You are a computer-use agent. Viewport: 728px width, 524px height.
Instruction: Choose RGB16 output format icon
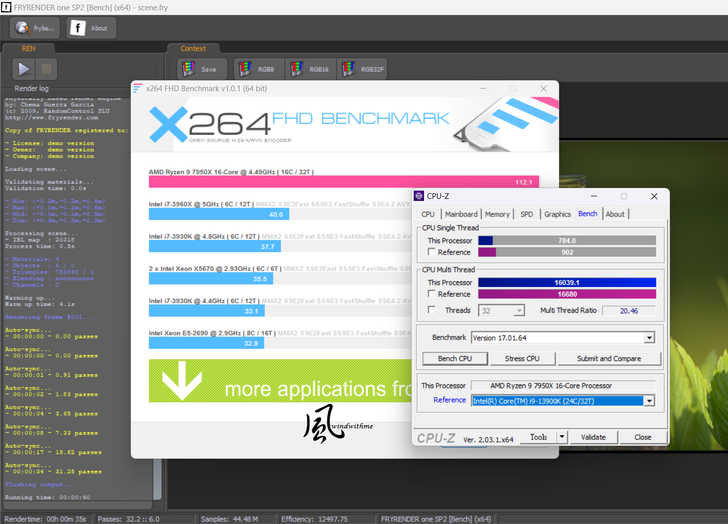(x=311, y=69)
